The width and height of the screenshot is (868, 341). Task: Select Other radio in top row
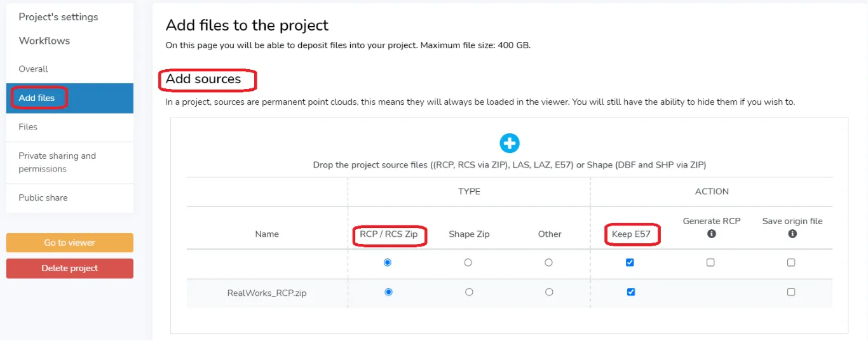coord(549,262)
